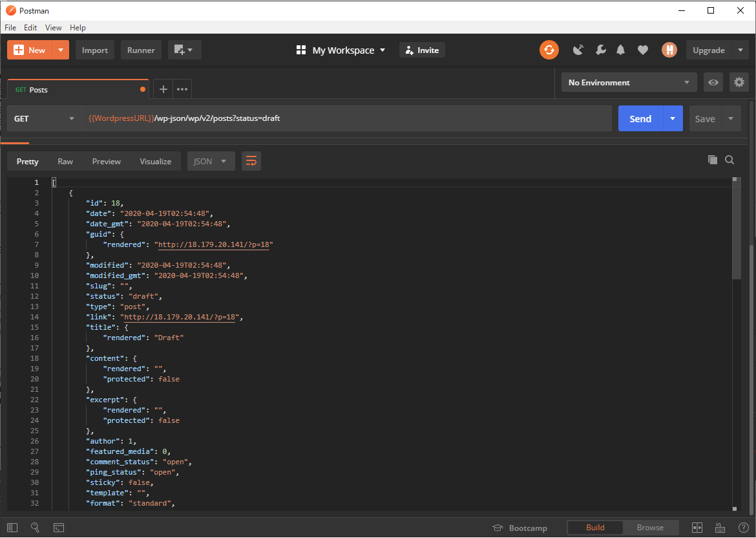Viewport: 756px width, 538px height.
Task: Open the capture requests satellite icon
Action: coord(578,50)
